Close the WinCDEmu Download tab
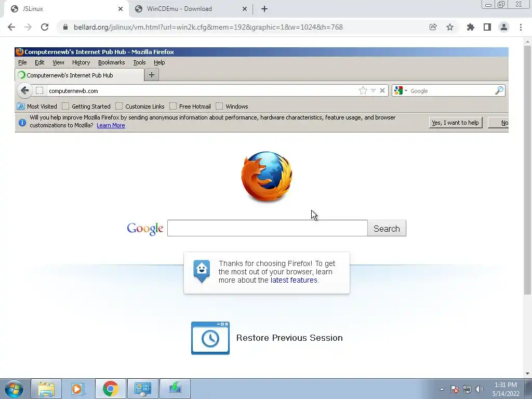Image resolution: width=532 pixels, height=399 pixels. pos(245,9)
